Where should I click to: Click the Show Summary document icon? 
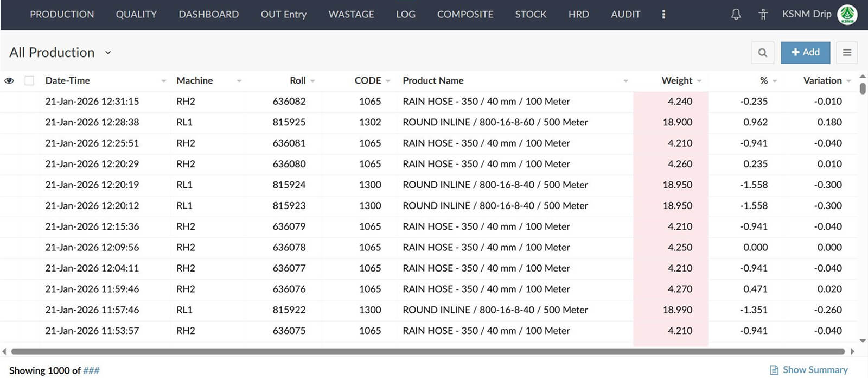(774, 370)
